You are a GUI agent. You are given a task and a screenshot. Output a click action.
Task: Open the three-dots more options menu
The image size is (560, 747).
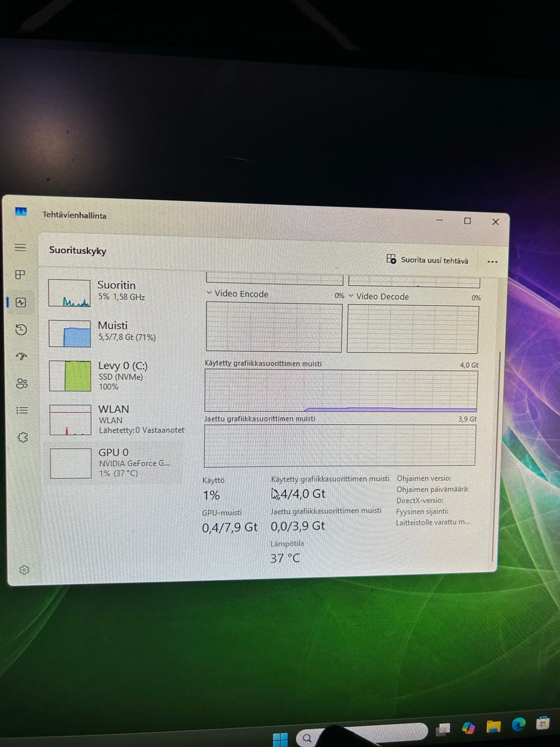pos(492,261)
